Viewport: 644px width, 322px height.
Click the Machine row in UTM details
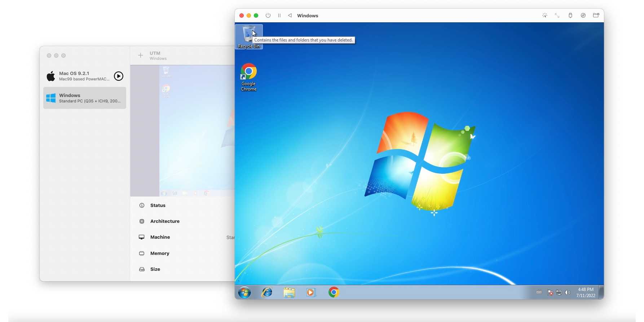[182, 237]
